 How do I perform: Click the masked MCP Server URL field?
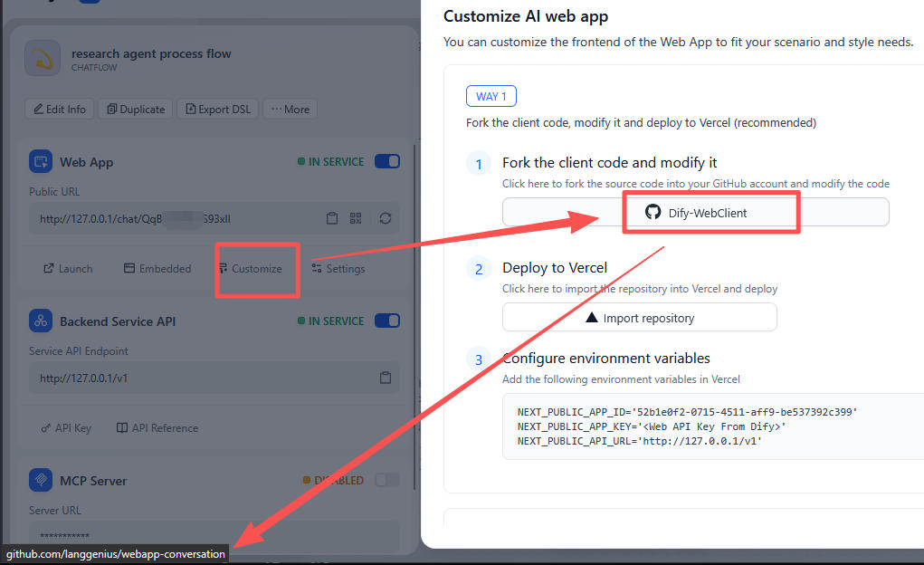214,535
